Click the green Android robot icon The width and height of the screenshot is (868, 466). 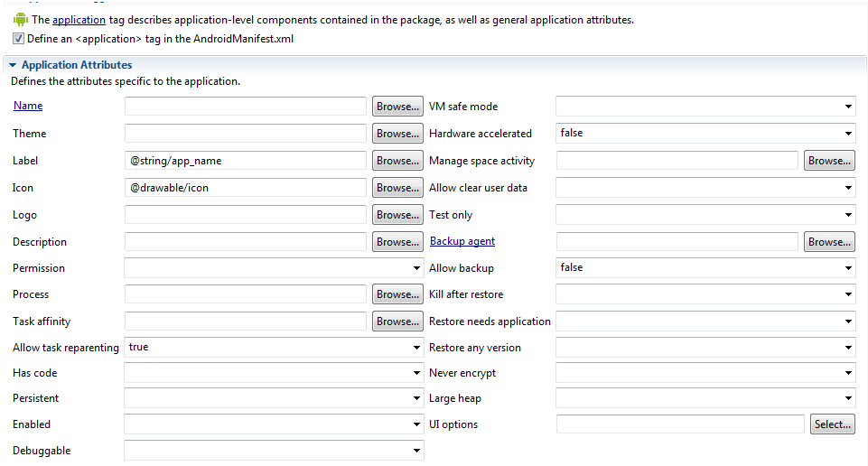coord(19,20)
